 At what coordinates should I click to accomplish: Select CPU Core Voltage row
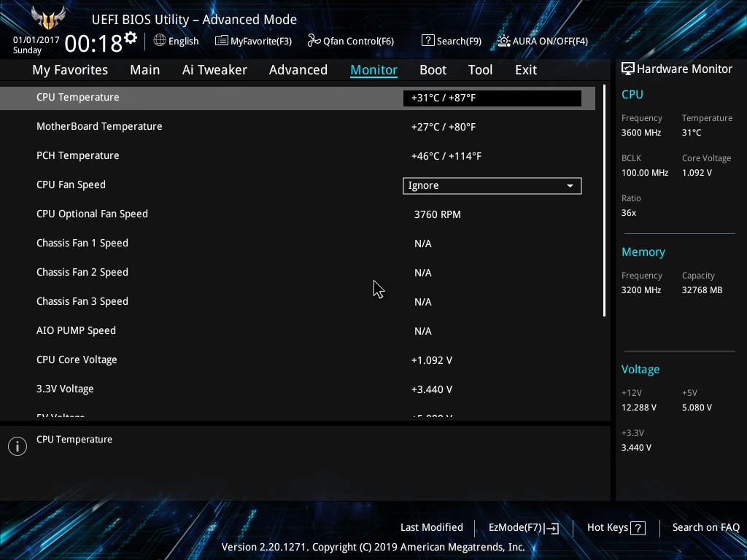[298, 360]
